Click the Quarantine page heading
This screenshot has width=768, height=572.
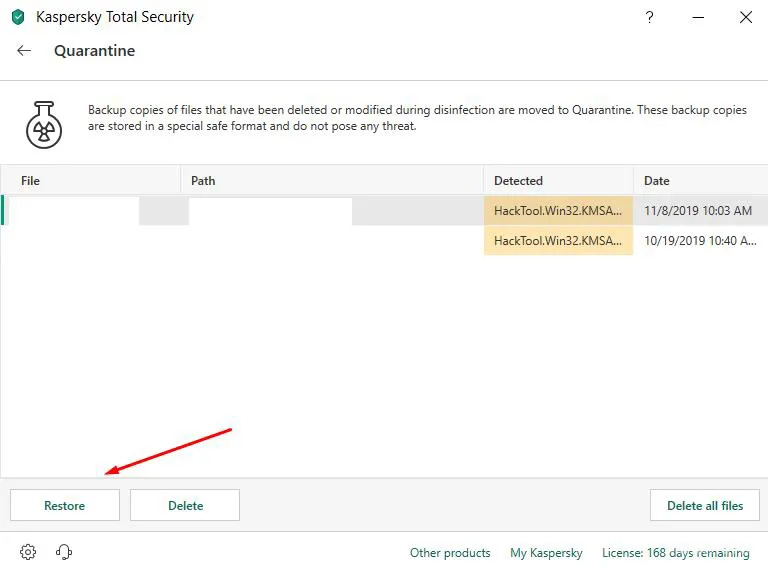[95, 50]
